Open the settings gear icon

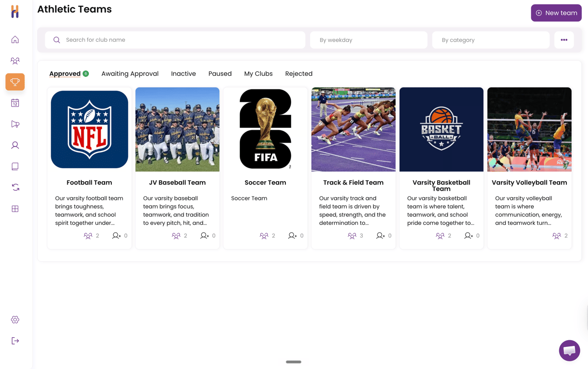point(15,320)
